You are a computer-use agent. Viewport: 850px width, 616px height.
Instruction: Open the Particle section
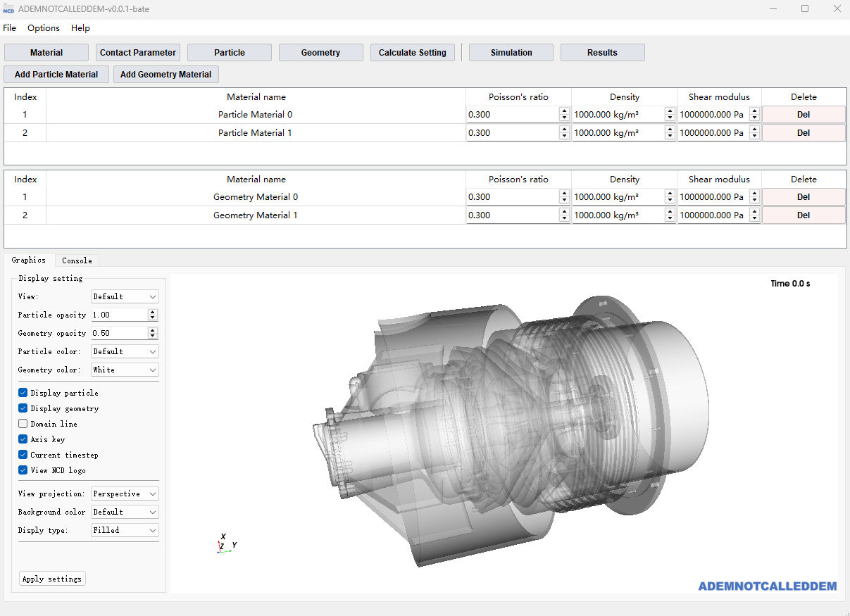click(x=229, y=52)
